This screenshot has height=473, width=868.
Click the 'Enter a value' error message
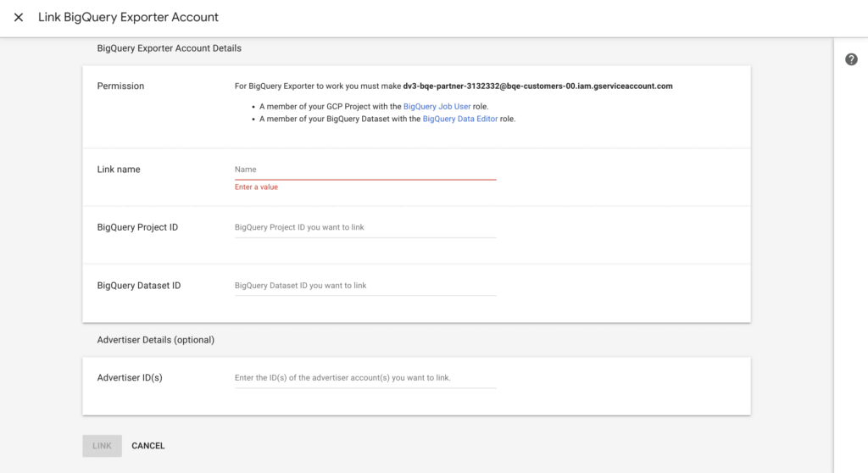[x=256, y=187]
